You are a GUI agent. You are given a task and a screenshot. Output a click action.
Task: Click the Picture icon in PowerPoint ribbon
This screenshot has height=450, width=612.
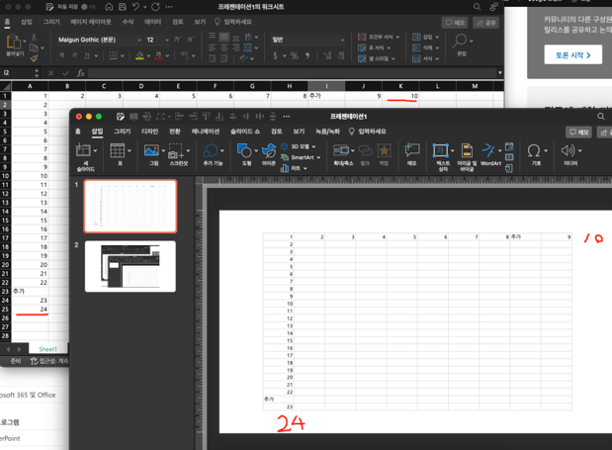151,150
